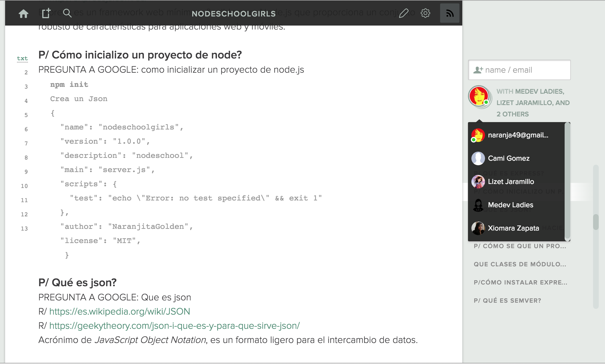Go to the home page icon
Image resolution: width=605 pixels, height=364 pixels.
tap(24, 13)
